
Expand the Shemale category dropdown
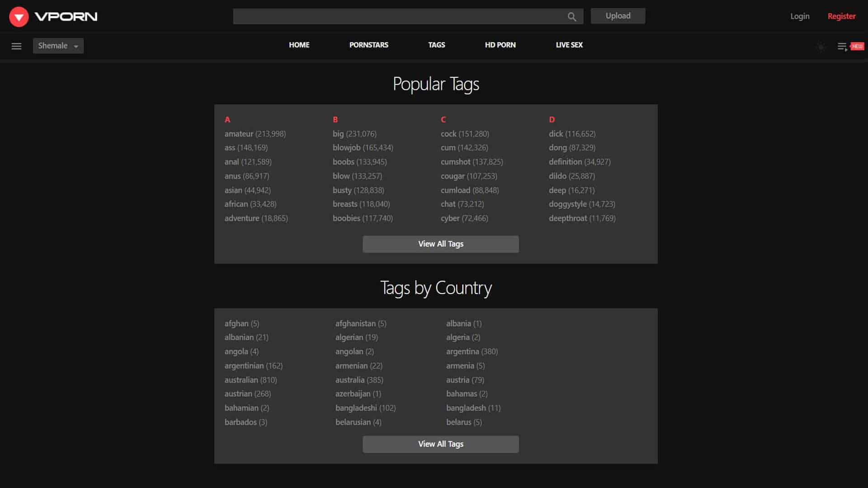[58, 46]
